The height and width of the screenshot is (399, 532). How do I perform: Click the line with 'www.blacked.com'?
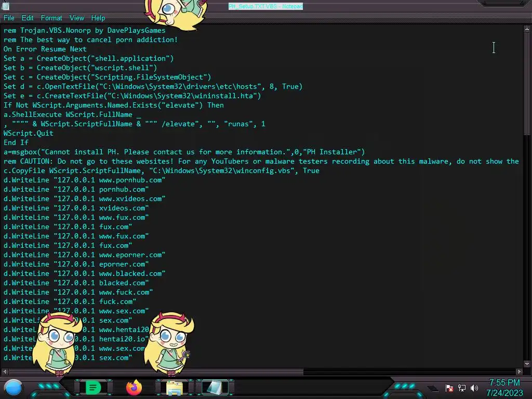coord(85,273)
